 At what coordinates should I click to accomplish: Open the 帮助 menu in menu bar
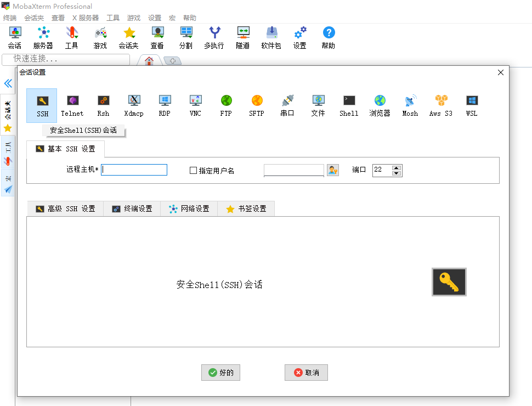[x=189, y=18]
